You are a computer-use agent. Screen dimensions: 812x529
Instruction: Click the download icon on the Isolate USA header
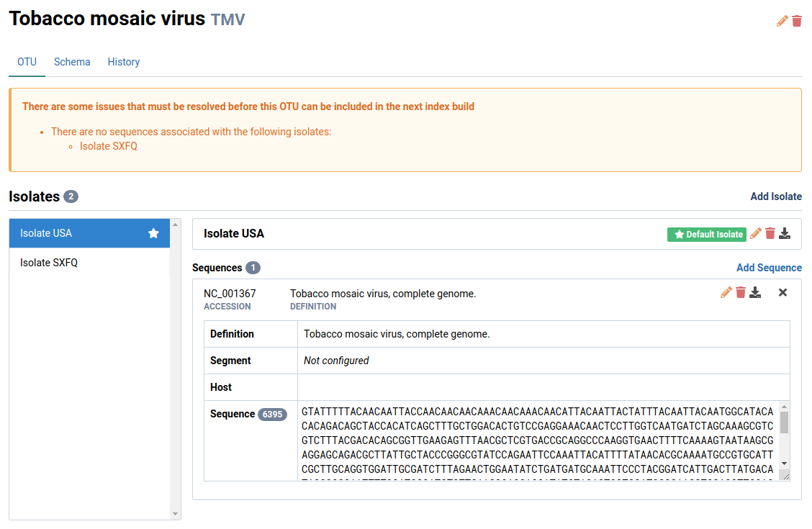785,233
